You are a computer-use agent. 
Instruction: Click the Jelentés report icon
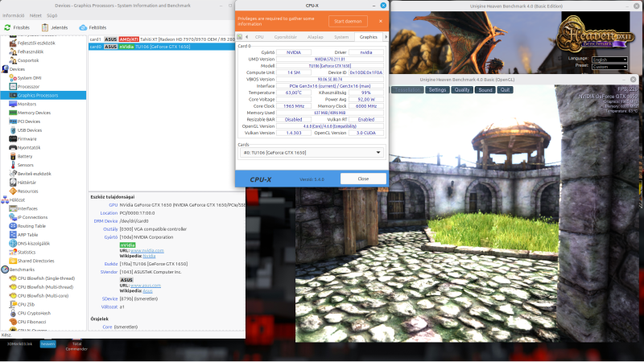coord(45,27)
